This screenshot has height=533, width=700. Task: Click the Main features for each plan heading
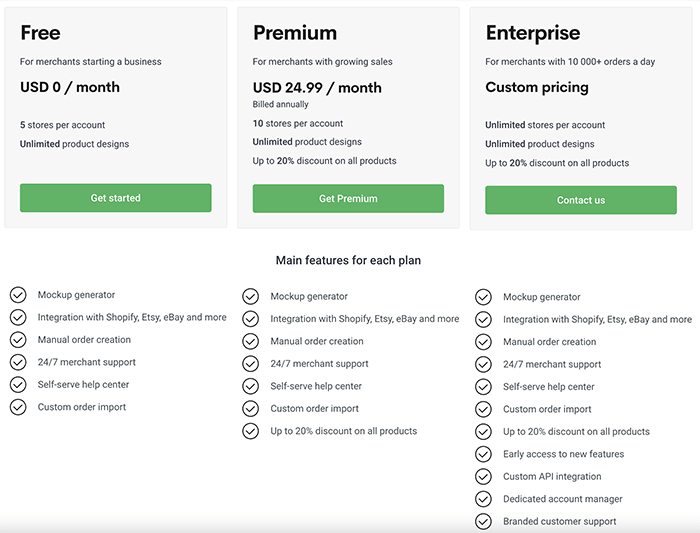click(x=348, y=260)
